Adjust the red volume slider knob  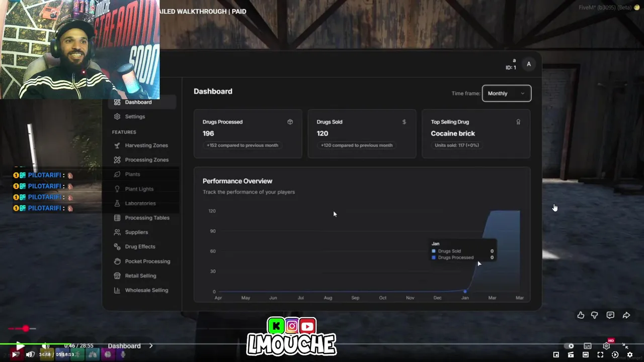(26, 328)
